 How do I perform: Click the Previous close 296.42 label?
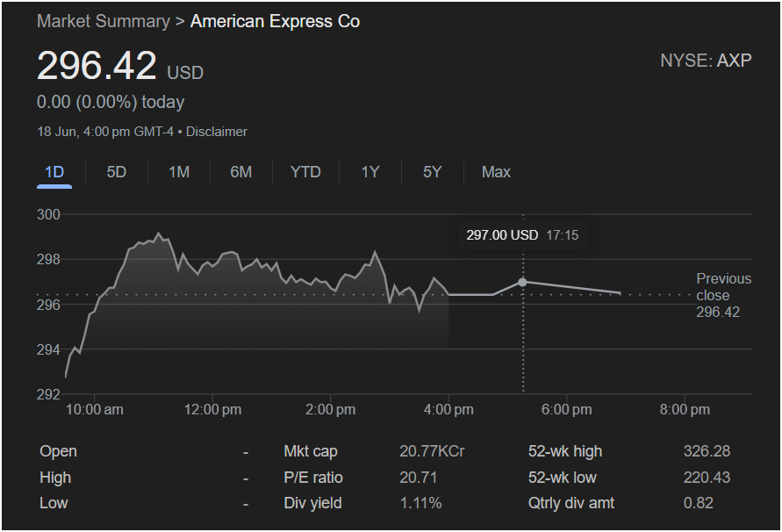click(x=724, y=295)
